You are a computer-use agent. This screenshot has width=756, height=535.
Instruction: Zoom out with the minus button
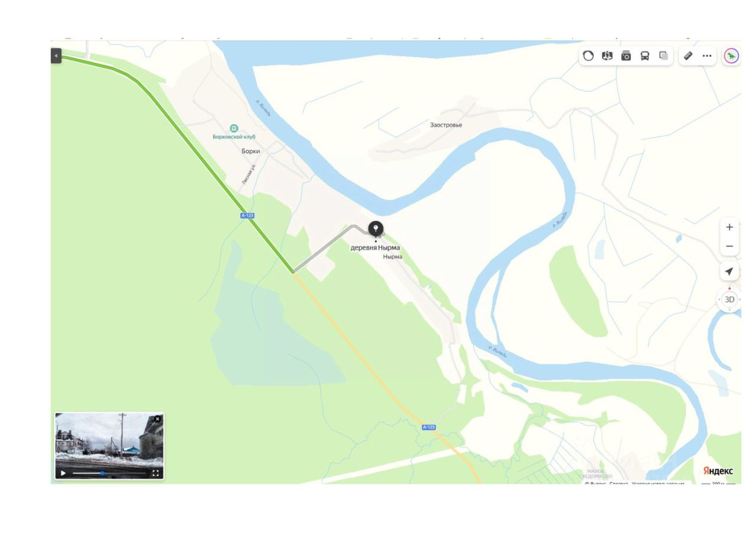tap(729, 247)
